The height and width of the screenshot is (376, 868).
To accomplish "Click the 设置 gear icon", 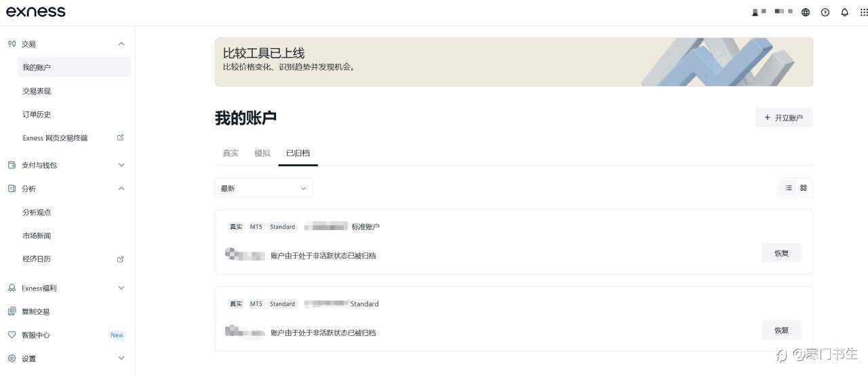I will coord(12,358).
